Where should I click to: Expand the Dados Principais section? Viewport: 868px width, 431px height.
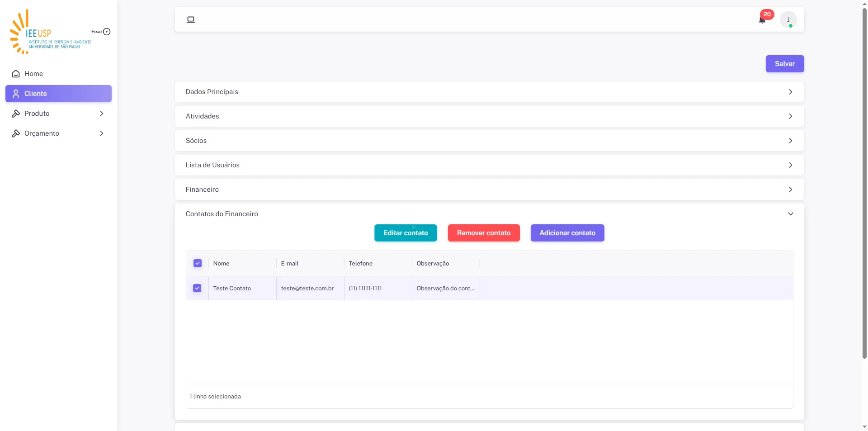[x=489, y=92]
